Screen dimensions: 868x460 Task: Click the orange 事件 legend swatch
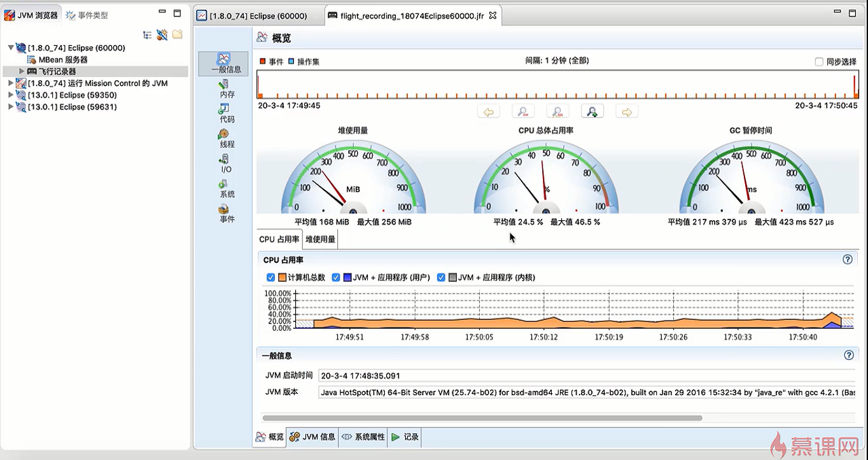(x=262, y=62)
